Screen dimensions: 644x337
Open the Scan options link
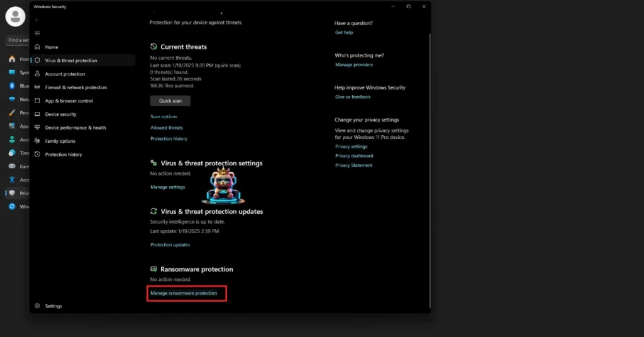click(164, 116)
